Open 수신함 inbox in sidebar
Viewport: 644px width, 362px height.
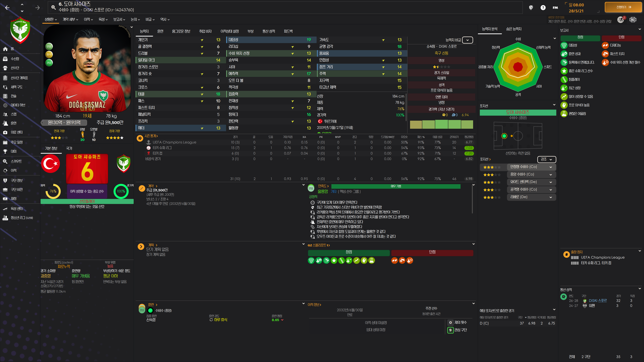15,59
